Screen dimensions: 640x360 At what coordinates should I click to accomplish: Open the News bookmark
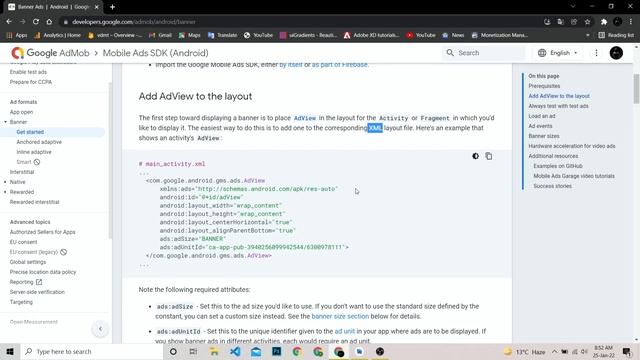coord(453,35)
